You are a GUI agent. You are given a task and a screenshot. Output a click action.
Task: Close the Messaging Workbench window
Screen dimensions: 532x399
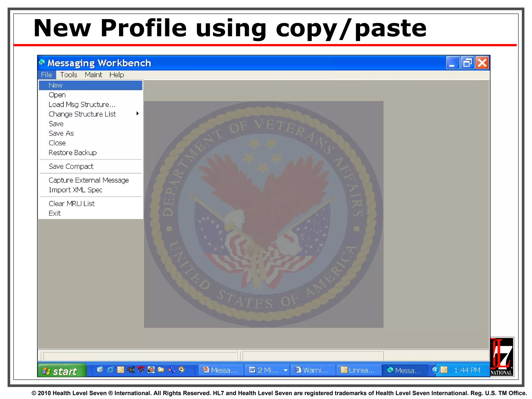click(x=482, y=63)
